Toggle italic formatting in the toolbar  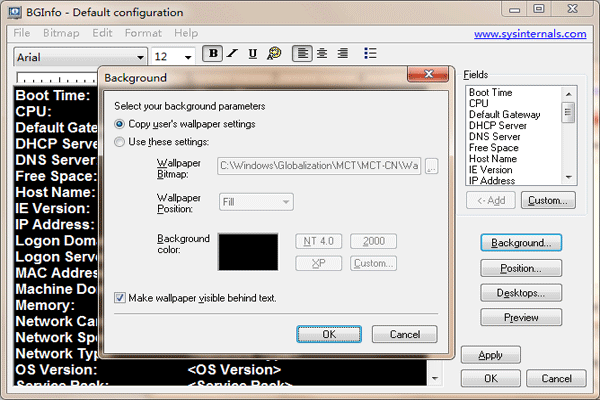coord(232,54)
